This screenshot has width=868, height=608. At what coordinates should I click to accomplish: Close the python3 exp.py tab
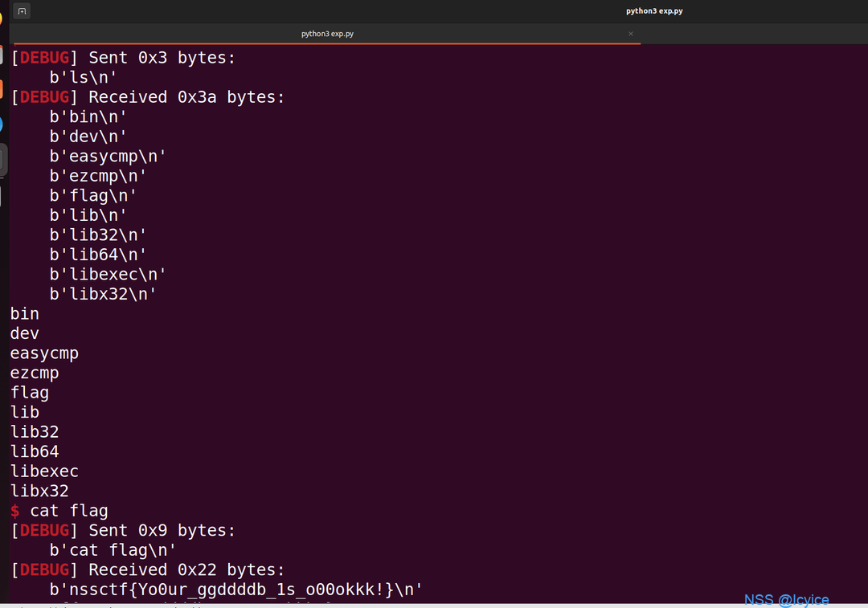631,34
